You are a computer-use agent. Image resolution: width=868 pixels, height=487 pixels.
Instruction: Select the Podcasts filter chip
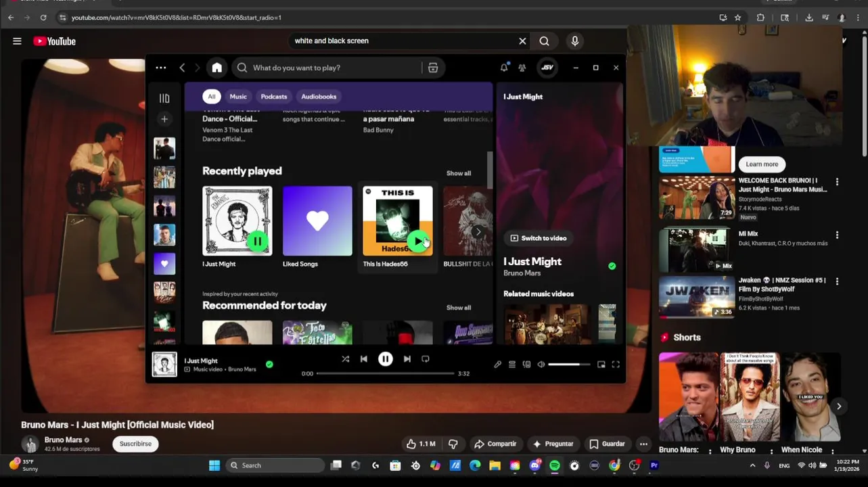(x=274, y=97)
